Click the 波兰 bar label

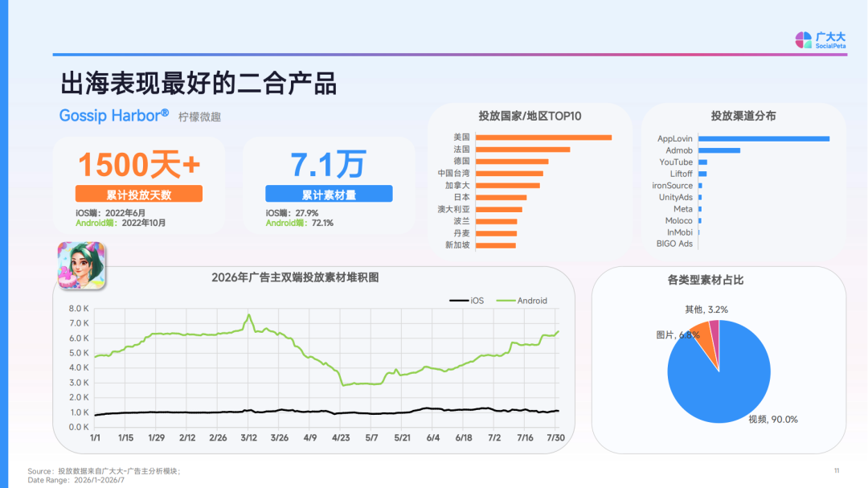(461, 221)
